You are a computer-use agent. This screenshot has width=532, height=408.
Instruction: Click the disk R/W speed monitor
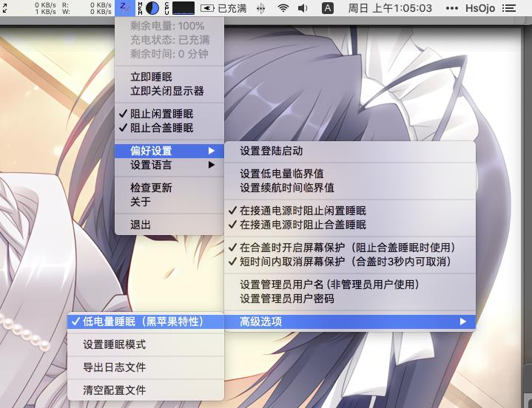click(x=87, y=8)
